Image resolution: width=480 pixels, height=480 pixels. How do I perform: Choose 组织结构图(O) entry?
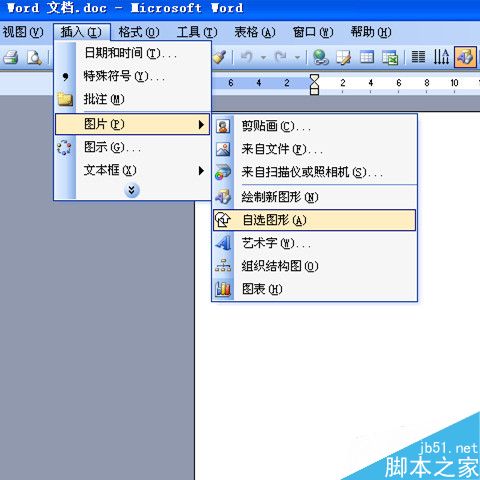(x=315, y=266)
